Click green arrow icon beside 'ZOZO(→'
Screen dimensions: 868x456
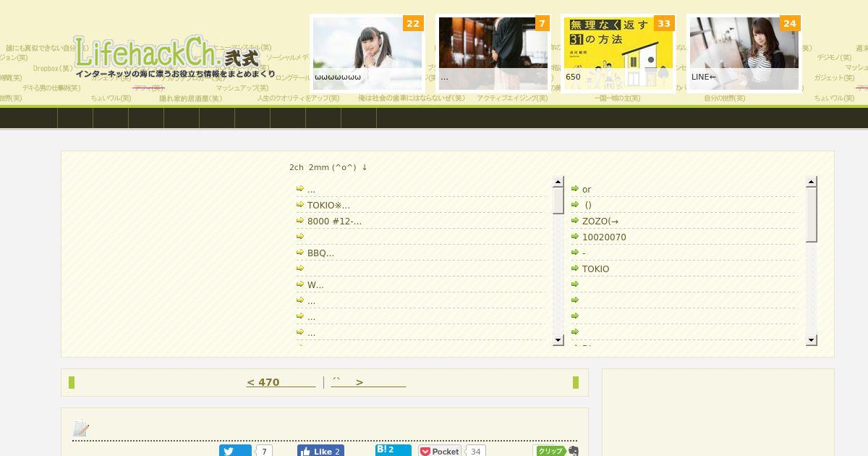(575, 220)
